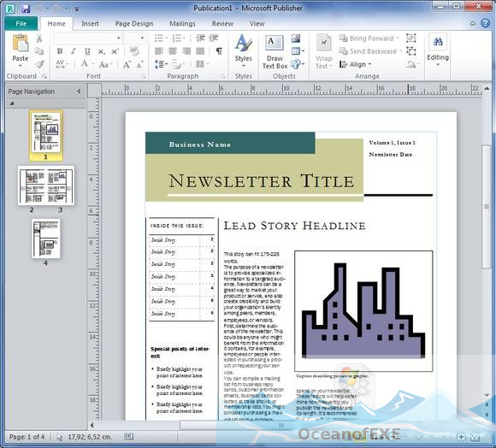Click the Ungroup objects icon

(410, 51)
